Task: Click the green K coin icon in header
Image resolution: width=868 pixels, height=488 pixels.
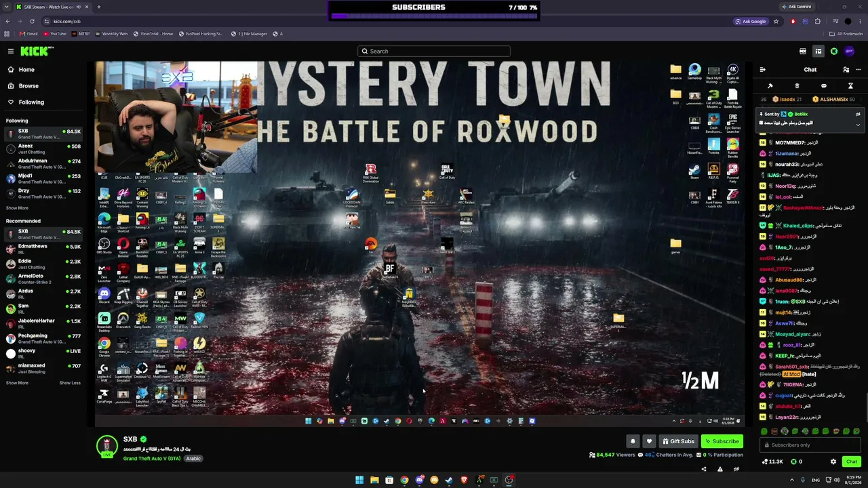Action: point(834,51)
